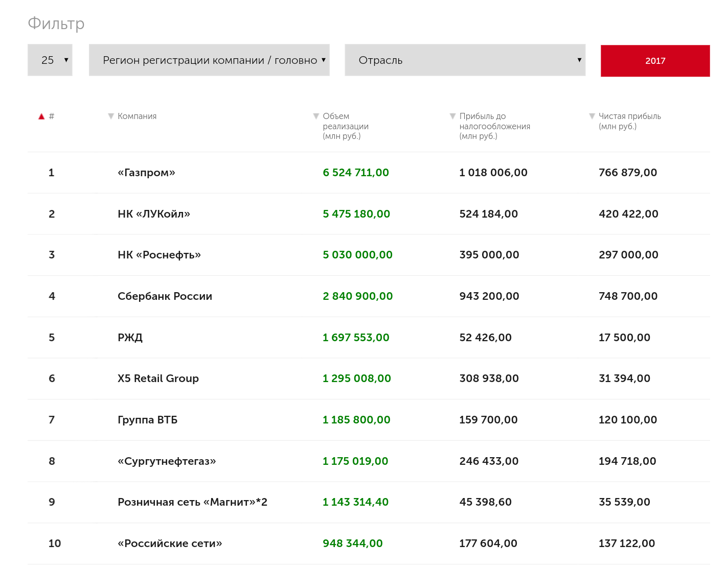Open the 25 rows-per-page dropdown

click(x=50, y=60)
